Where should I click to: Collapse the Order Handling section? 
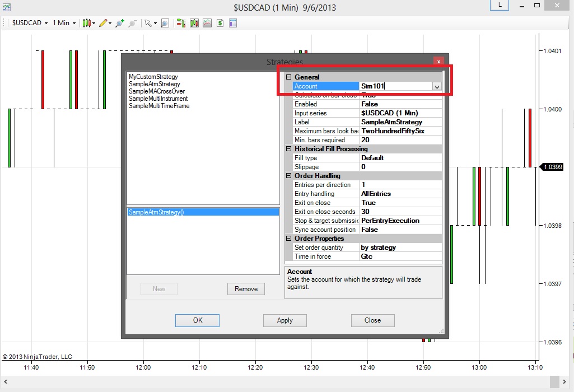288,176
